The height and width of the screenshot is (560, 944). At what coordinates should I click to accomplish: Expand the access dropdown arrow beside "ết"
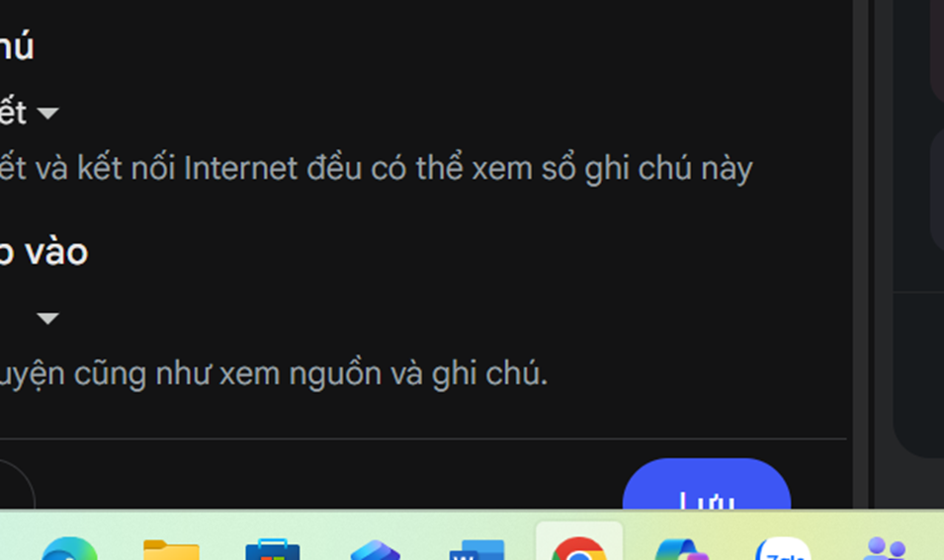47,113
